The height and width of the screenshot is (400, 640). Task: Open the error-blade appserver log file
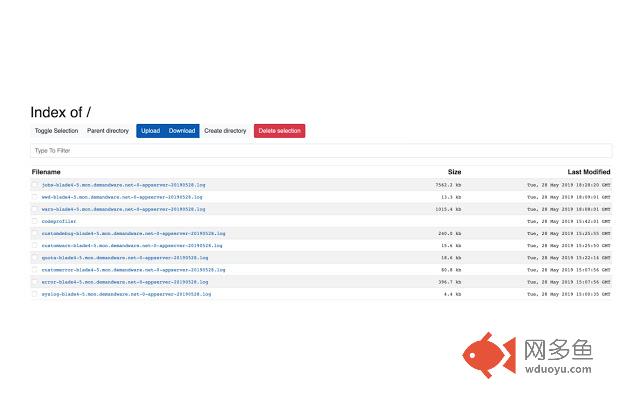coord(125,282)
